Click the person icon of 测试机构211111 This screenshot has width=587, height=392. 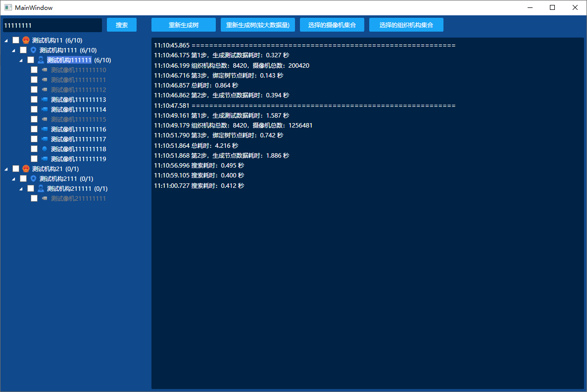pos(41,188)
